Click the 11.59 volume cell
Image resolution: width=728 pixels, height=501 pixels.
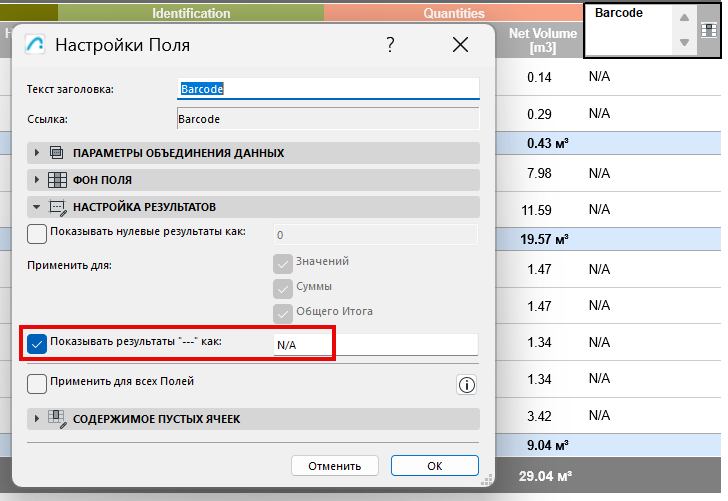[536, 210]
